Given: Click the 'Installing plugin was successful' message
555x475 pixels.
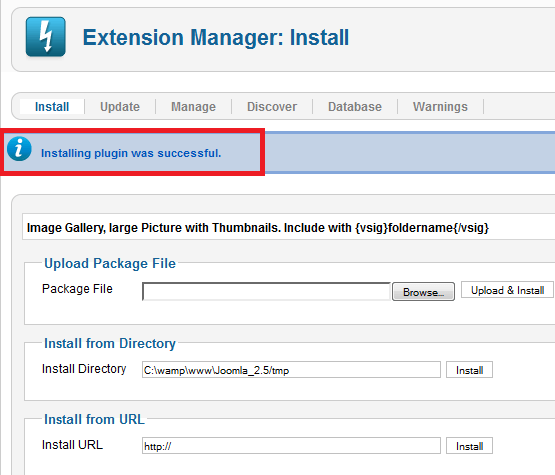Looking at the screenshot, I should click(x=131, y=153).
